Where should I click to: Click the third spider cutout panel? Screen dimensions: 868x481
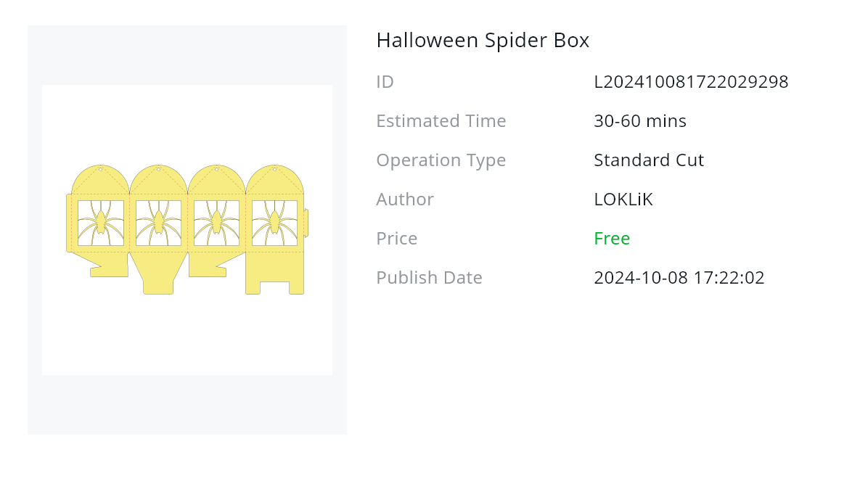click(216, 223)
